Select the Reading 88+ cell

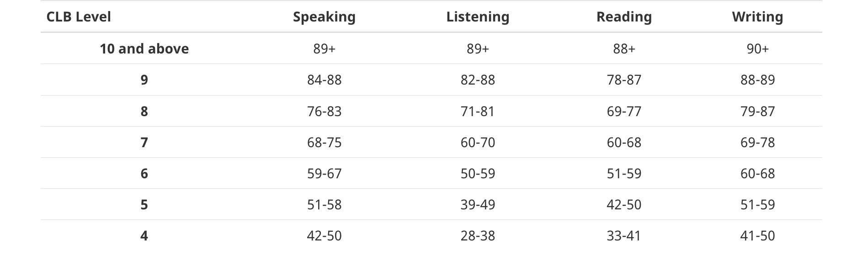click(x=624, y=48)
